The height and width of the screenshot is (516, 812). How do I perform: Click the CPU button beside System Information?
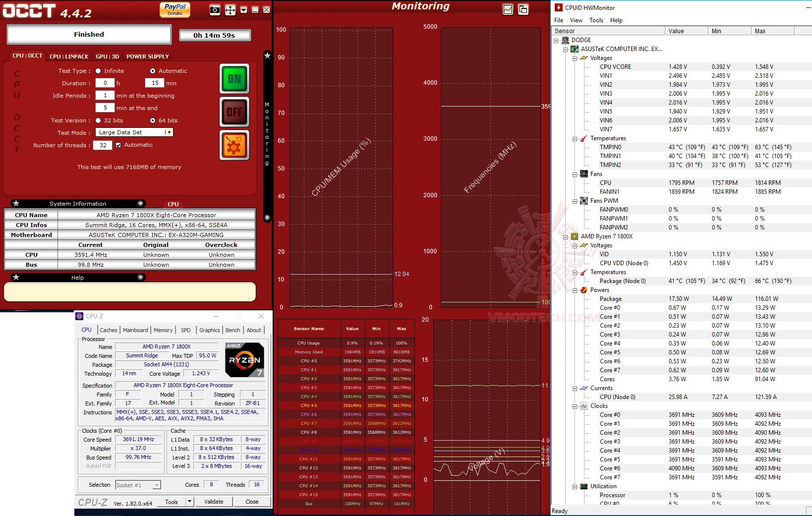pyautogui.click(x=173, y=204)
